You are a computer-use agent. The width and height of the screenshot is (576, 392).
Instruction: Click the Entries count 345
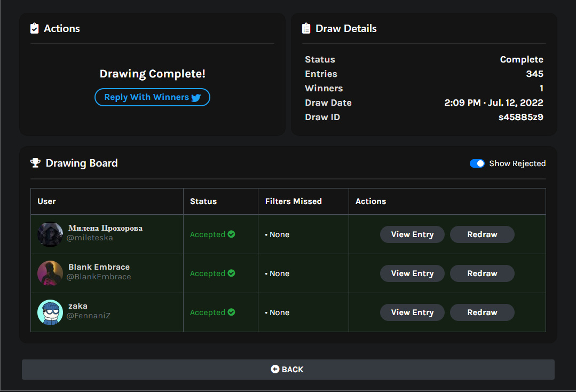534,74
